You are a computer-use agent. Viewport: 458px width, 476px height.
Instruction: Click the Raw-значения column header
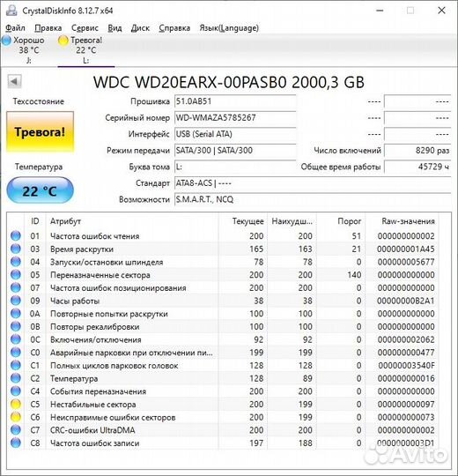click(402, 221)
